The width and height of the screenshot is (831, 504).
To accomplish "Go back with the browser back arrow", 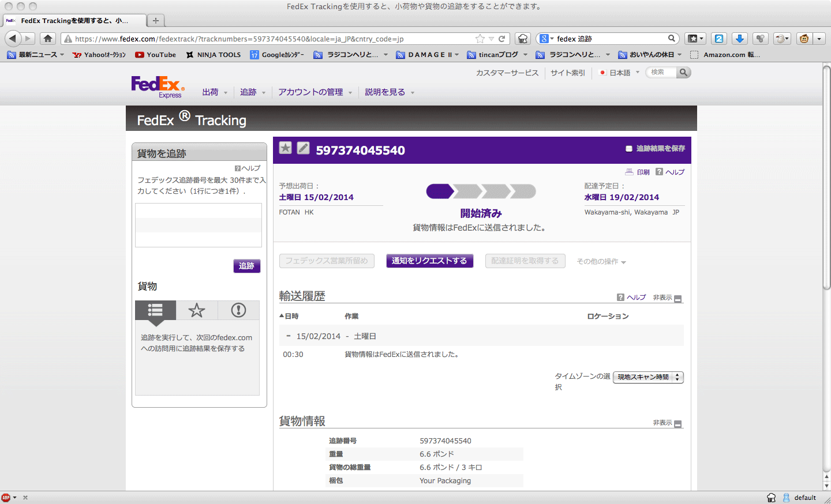I will tap(13, 39).
